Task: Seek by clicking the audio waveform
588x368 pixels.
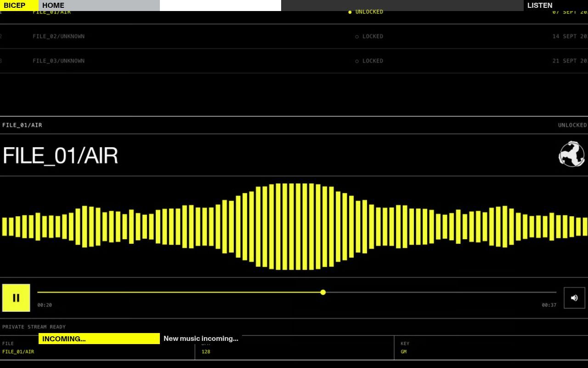Action: pyautogui.click(x=294, y=227)
